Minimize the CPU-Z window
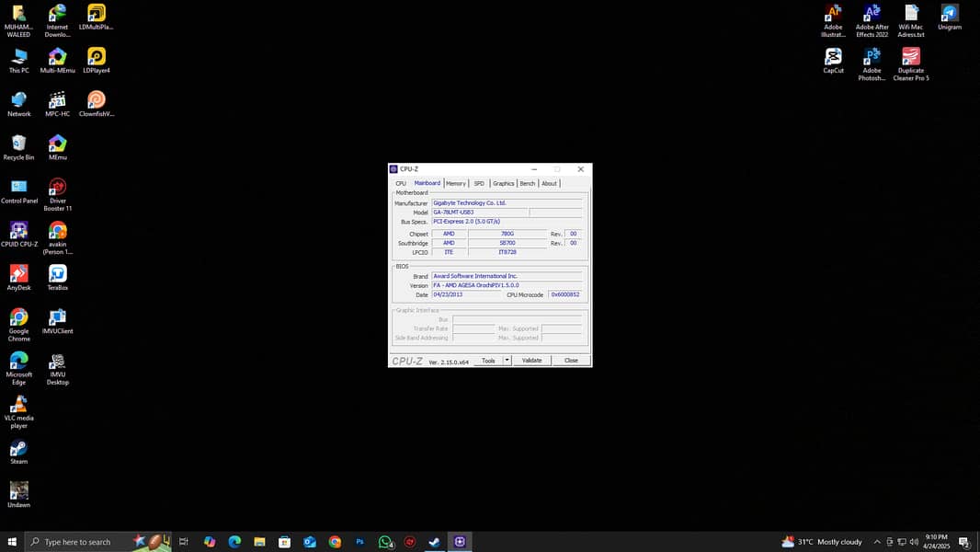Image resolution: width=980 pixels, height=552 pixels. 534,169
